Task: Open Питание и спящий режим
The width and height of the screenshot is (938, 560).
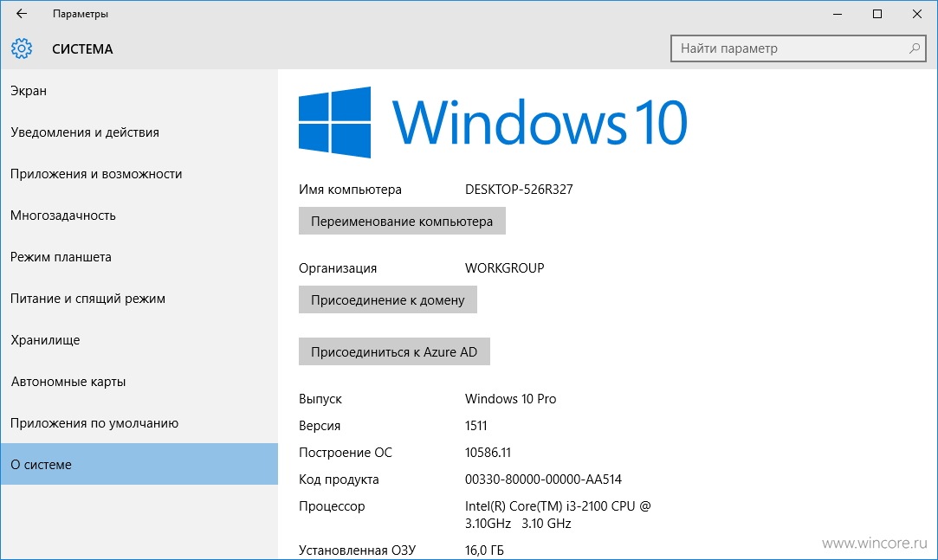Action: coord(139,299)
